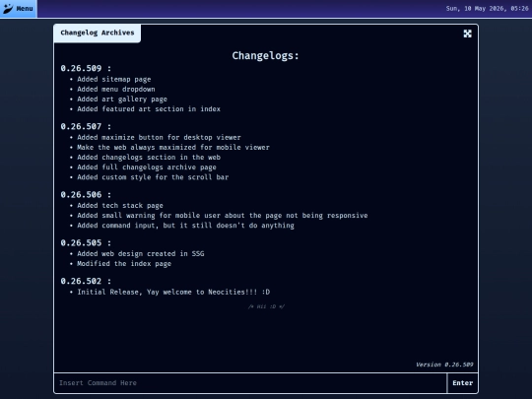The height and width of the screenshot is (399, 532).
Task: Click version heading 0.26.506
Action: pyautogui.click(x=86, y=195)
